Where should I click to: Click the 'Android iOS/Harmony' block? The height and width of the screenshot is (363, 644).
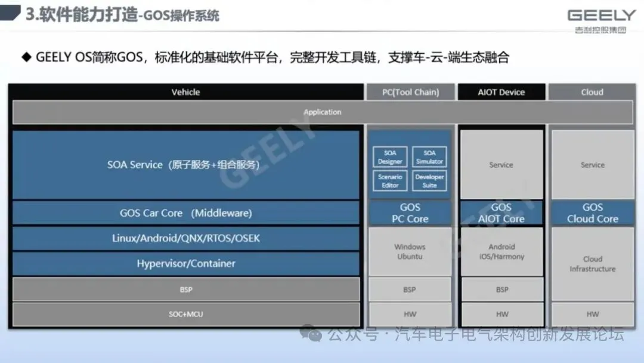501,251
